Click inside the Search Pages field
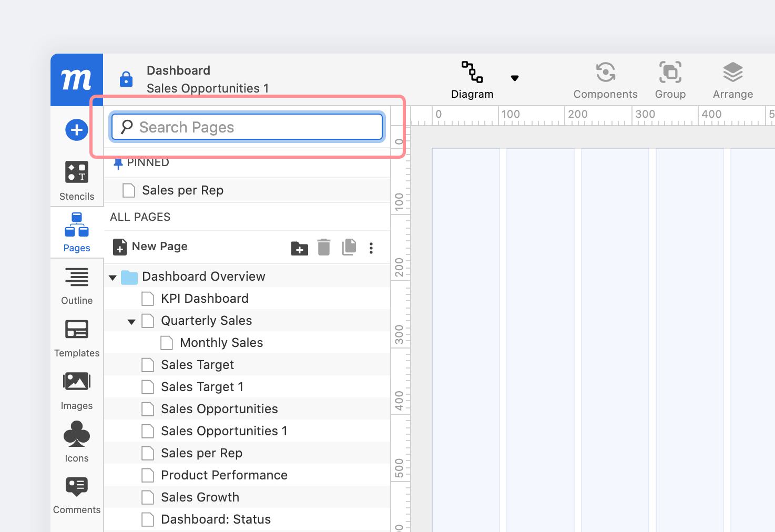This screenshot has width=775, height=532. [247, 127]
